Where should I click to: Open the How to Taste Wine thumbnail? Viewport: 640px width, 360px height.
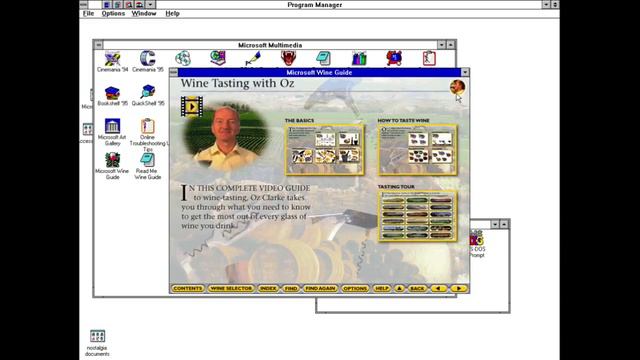pos(417,150)
